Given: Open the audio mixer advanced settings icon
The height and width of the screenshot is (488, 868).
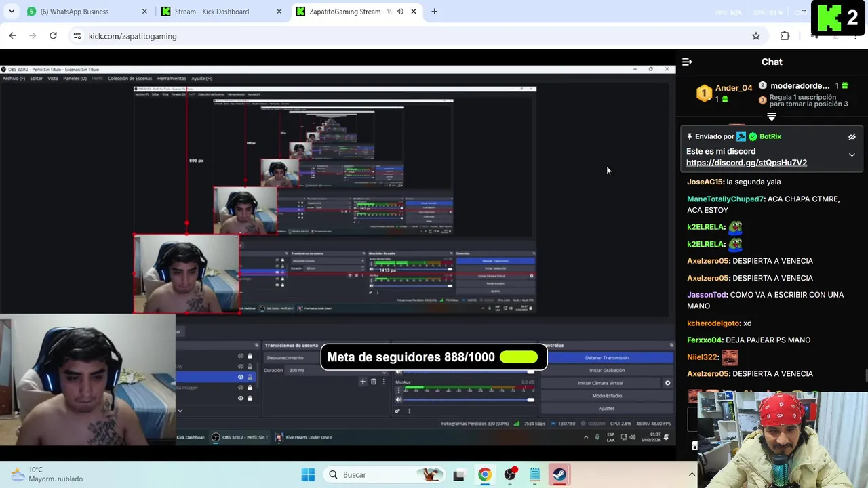Looking at the screenshot, I should pyautogui.click(x=397, y=411).
